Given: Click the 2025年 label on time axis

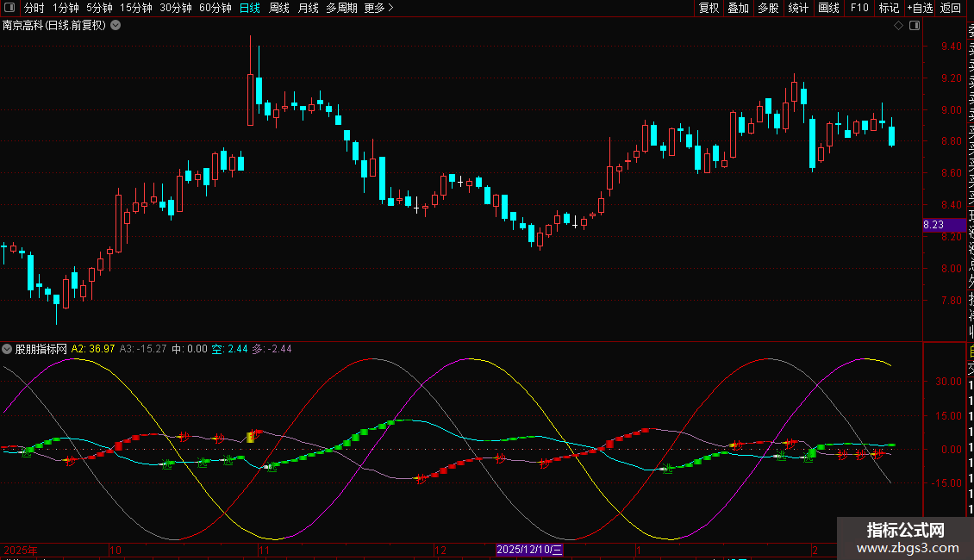Looking at the screenshot, I should coord(21,550).
